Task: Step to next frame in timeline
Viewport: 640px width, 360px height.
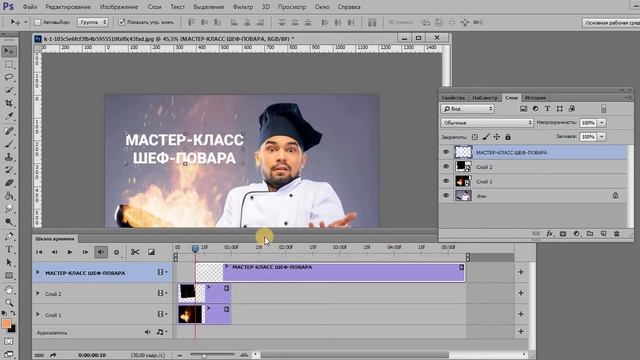Action: pyautogui.click(x=85, y=252)
